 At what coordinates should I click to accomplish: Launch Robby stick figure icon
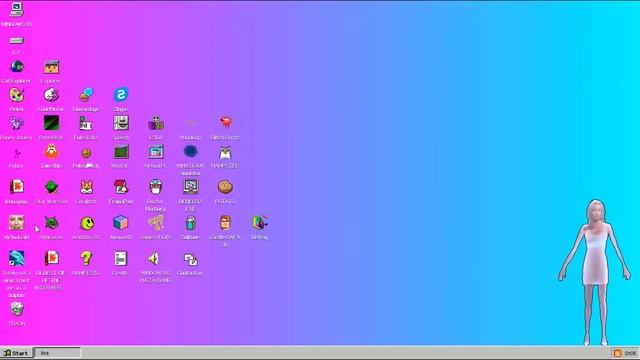tap(16, 153)
